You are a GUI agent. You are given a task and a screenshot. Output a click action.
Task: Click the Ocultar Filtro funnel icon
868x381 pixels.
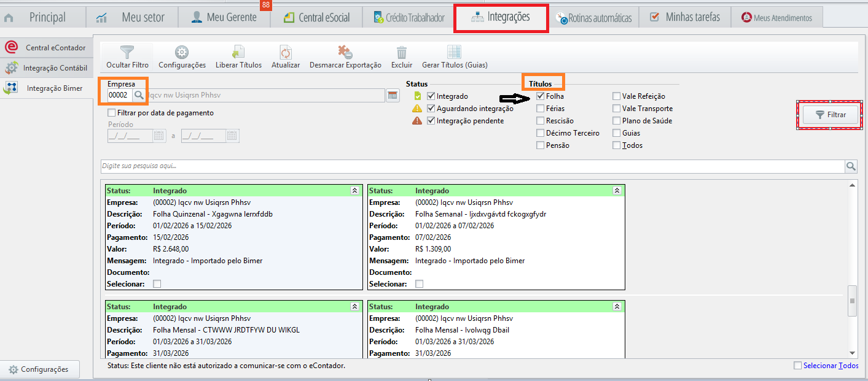click(x=127, y=52)
